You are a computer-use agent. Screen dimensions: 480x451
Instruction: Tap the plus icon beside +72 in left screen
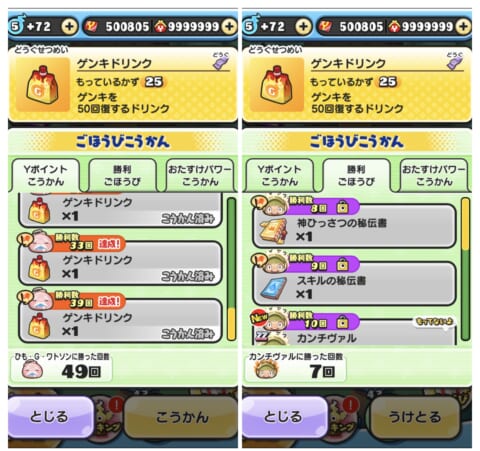tap(69, 26)
